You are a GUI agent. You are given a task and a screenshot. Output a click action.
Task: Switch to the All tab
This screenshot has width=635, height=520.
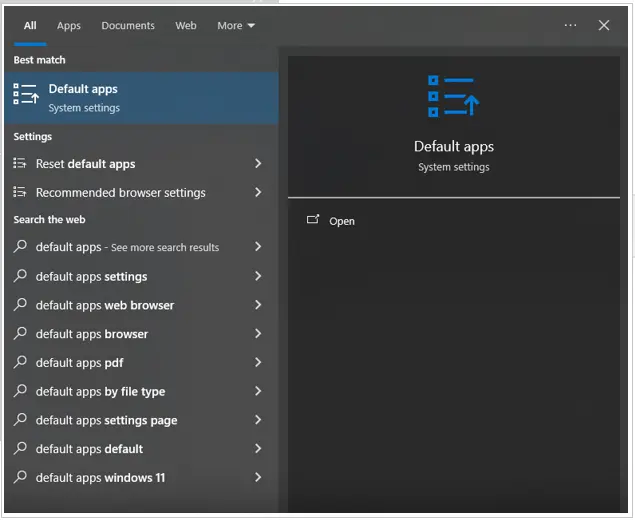(30, 26)
